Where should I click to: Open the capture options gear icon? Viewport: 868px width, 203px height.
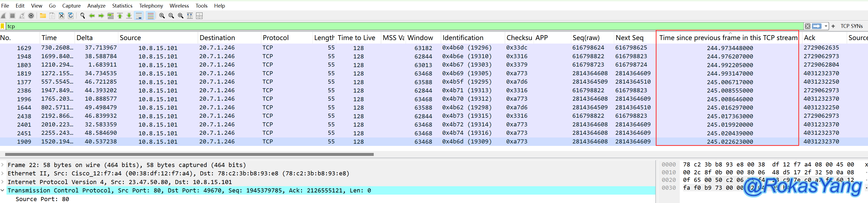click(31, 15)
